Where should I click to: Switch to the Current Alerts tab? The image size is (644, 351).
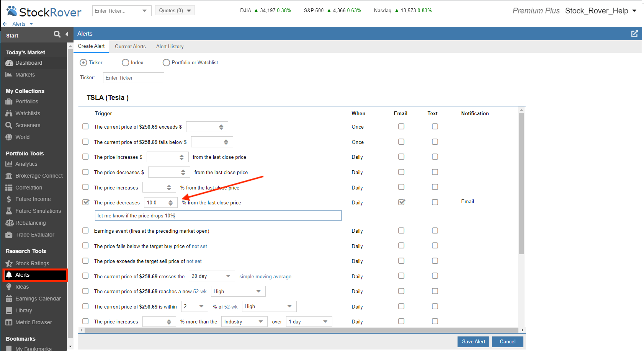point(130,46)
